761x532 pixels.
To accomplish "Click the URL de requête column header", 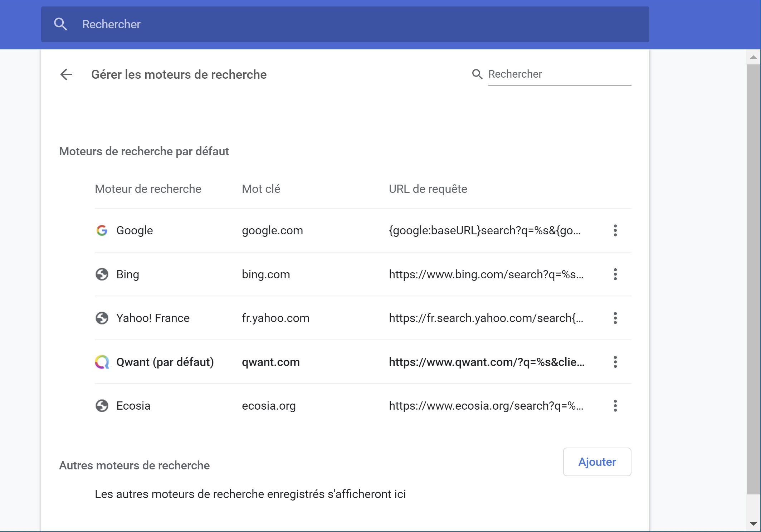I will tap(428, 189).
